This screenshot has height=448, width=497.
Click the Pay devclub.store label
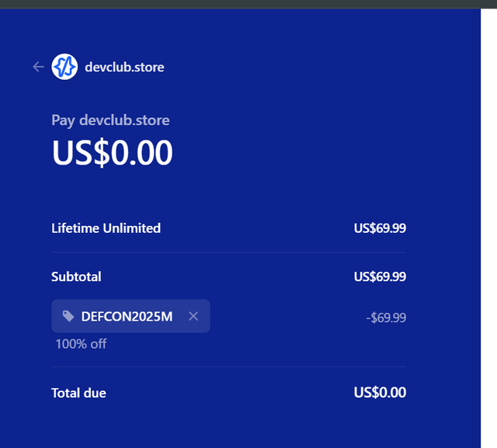[x=110, y=120]
